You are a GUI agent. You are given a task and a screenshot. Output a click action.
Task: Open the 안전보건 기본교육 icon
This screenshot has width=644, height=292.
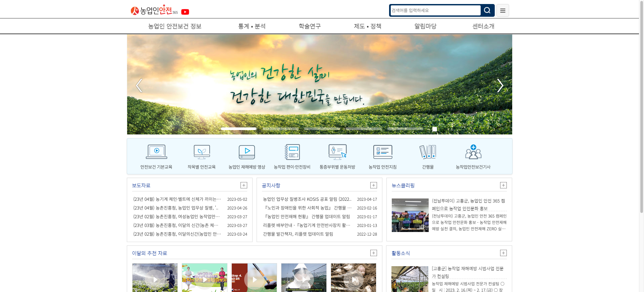click(156, 152)
